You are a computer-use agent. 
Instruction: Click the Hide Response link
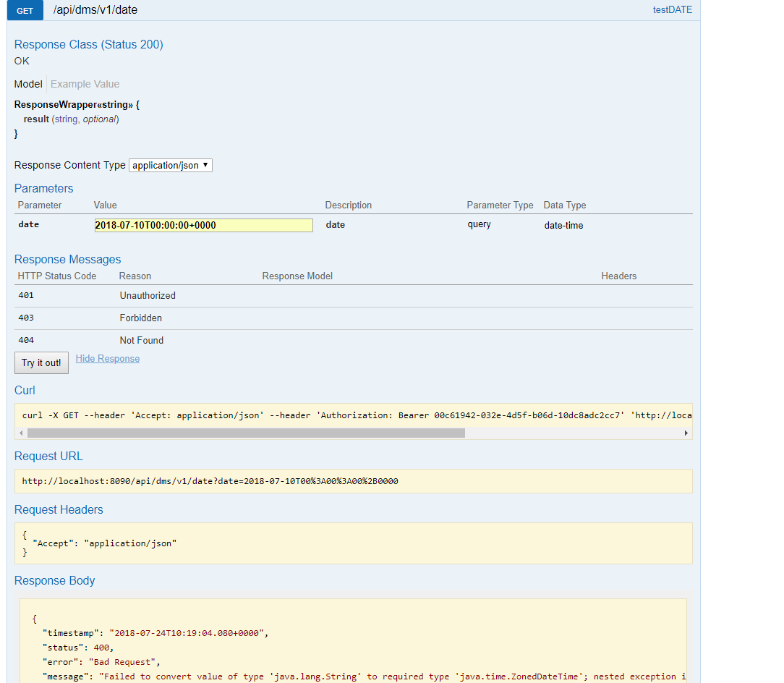click(107, 359)
